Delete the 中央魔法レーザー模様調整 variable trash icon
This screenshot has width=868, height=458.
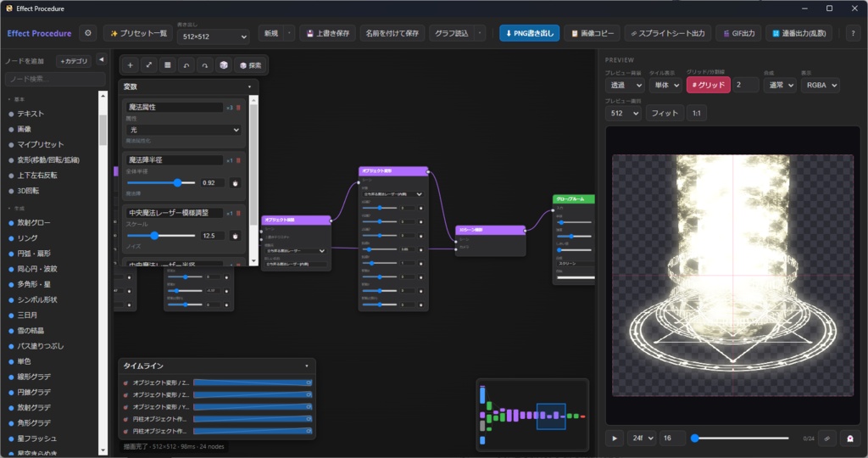point(238,213)
